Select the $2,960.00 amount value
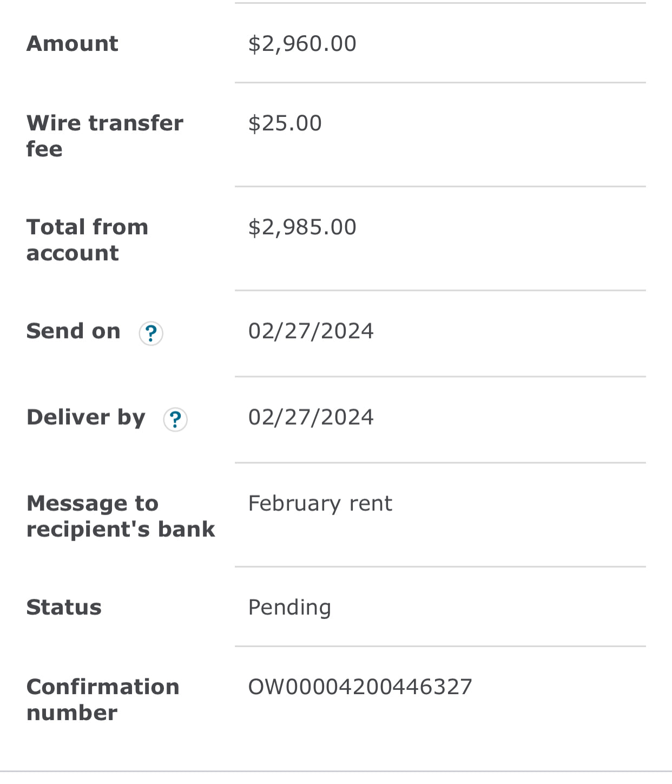The height and width of the screenshot is (784, 672). [302, 44]
